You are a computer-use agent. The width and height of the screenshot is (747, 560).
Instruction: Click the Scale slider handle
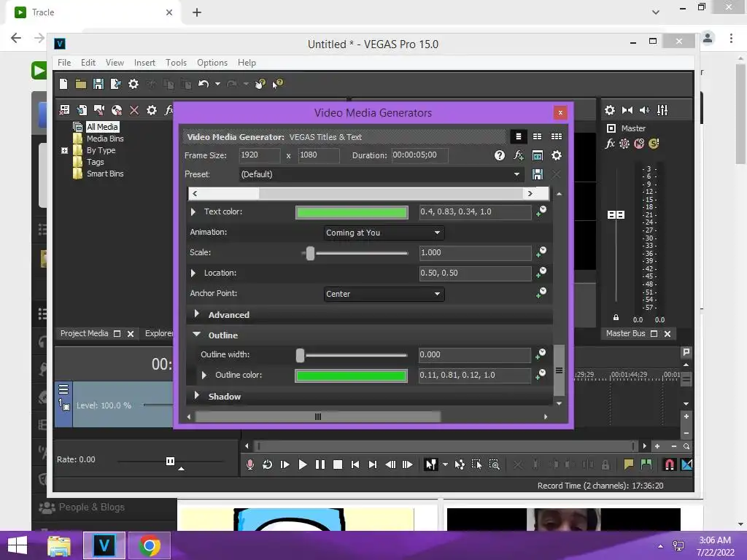[310, 253]
